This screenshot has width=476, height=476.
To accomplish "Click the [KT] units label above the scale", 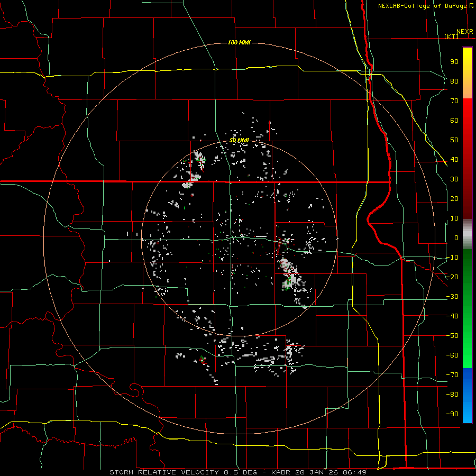I will (452, 36).
